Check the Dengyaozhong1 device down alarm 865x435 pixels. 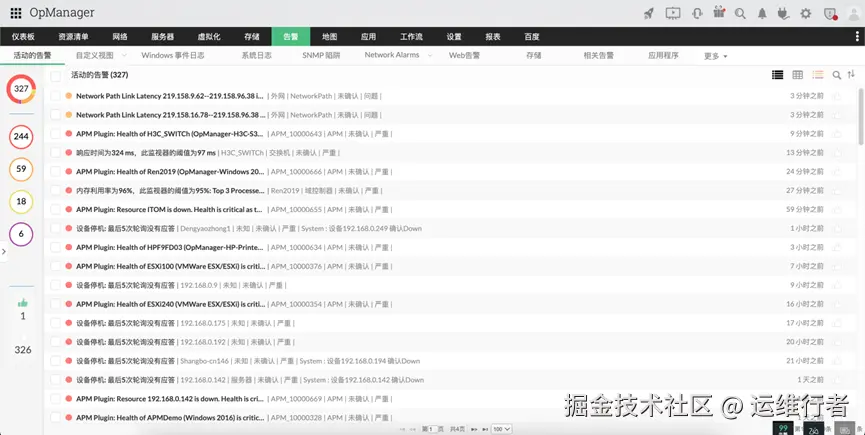pos(55,228)
